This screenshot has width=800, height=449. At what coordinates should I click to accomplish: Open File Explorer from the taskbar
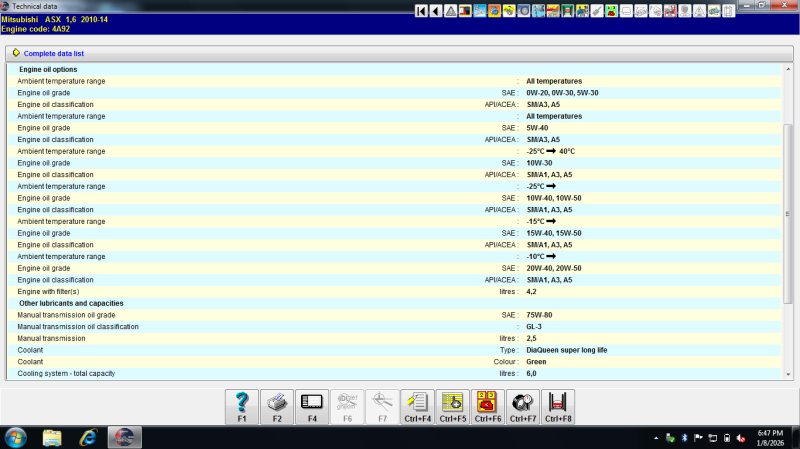pos(52,438)
